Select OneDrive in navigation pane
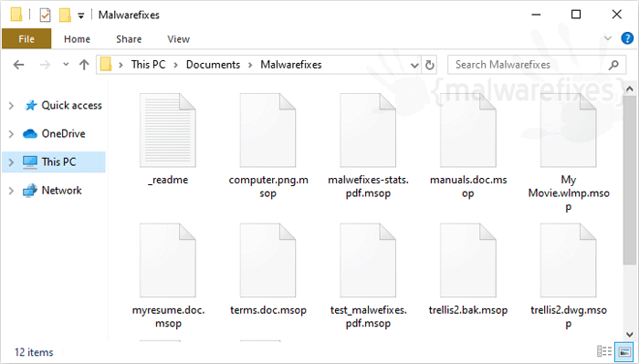Viewport: 639px width, 364px height. (x=64, y=133)
